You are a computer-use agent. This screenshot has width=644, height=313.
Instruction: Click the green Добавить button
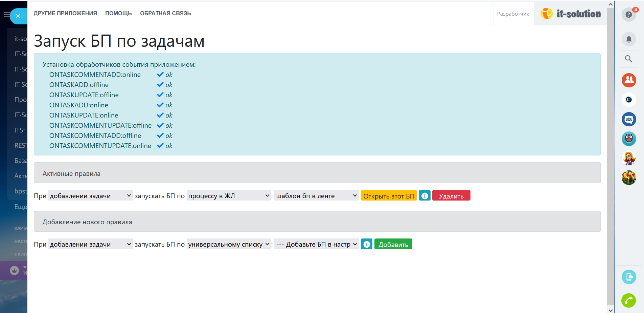coord(393,244)
